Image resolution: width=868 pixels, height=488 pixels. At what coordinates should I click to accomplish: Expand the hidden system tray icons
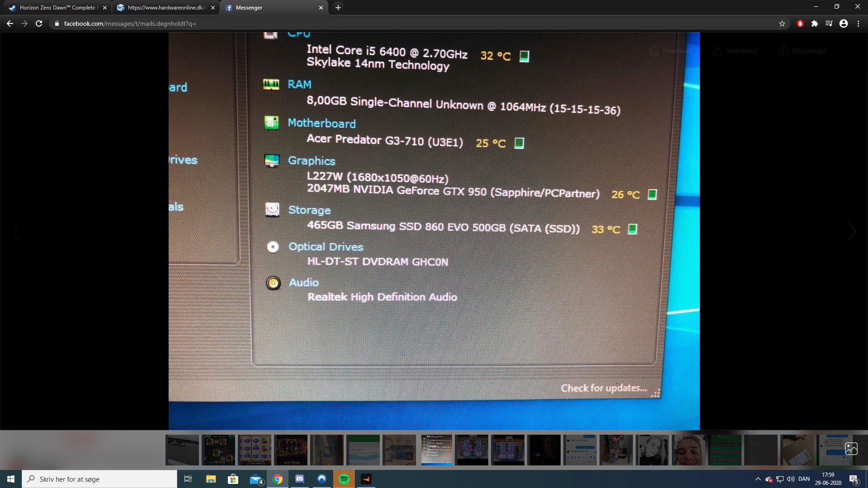point(758,479)
